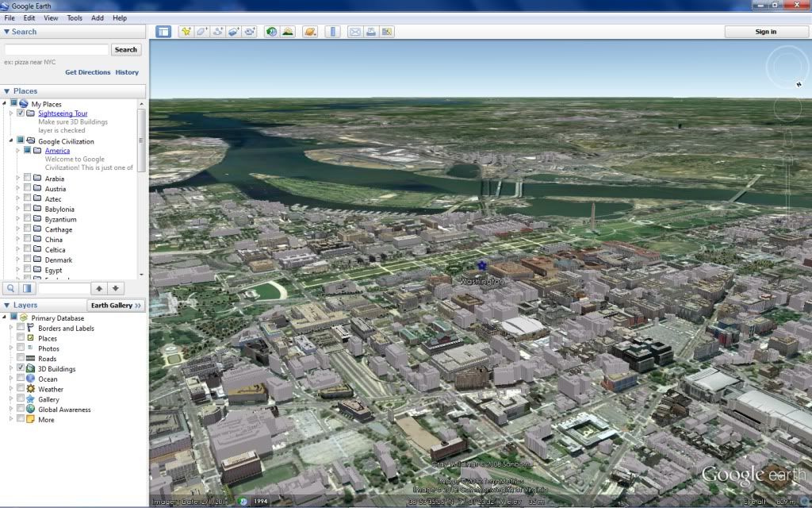Click the Borders and Labels flag icon
This screenshot has width=812, height=508.
click(x=31, y=328)
